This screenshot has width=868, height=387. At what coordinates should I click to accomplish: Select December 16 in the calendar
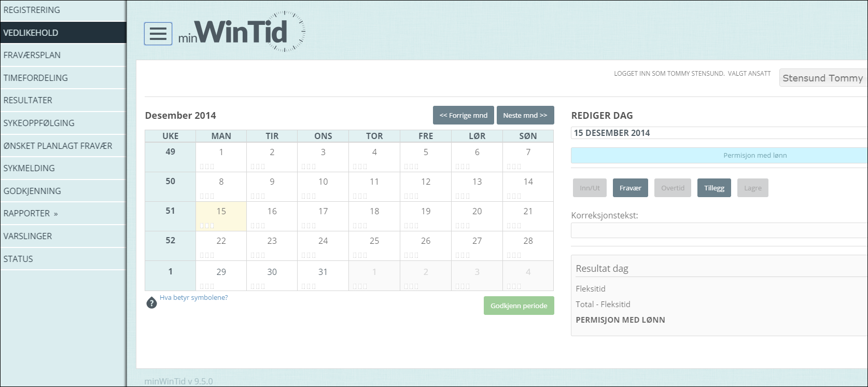pos(272,216)
